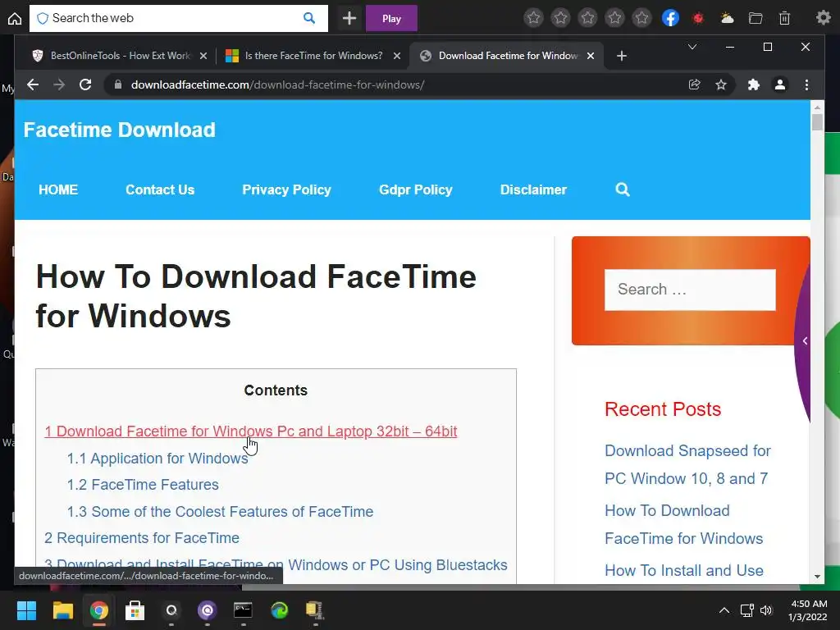Click the sidebar Search … field
This screenshot has width=840, height=630.
(x=690, y=290)
